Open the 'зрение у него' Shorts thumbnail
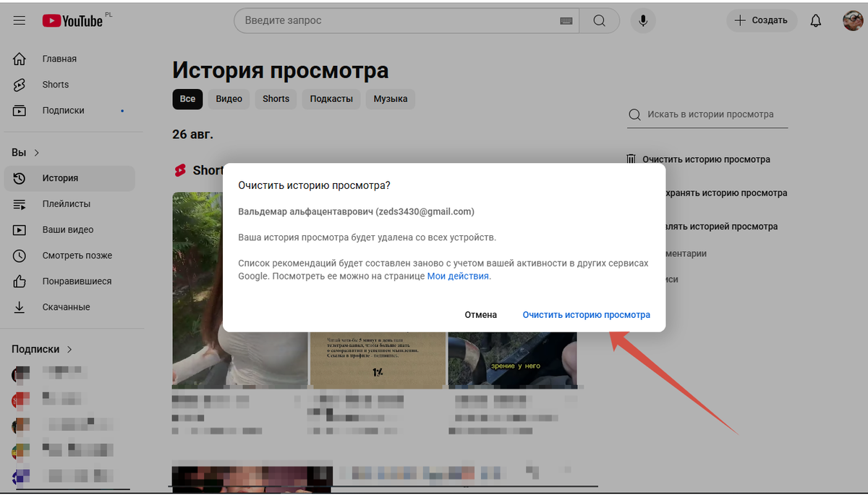Image resolution: width=868 pixels, height=501 pixels. point(513,361)
